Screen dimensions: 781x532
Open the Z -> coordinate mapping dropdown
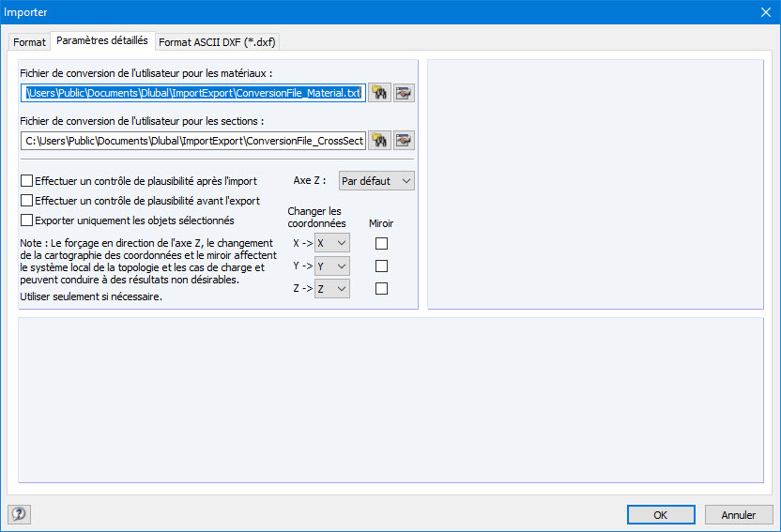click(331, 289)
